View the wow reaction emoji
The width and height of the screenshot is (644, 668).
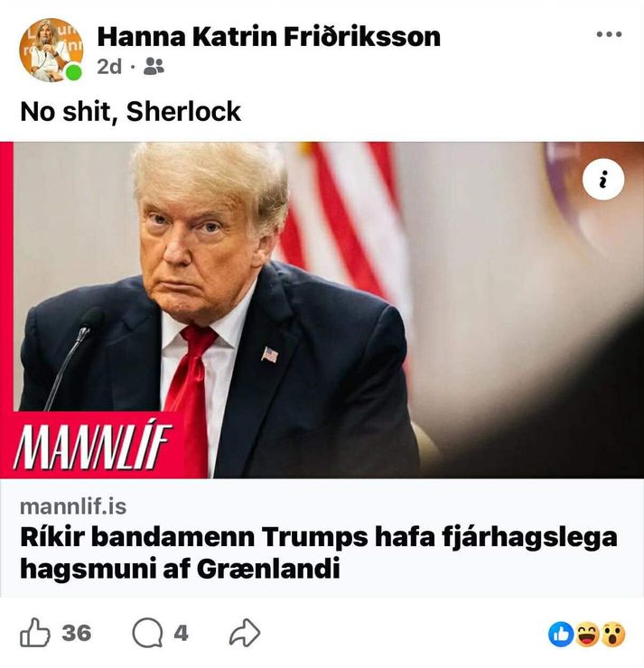tap(612, 635)
